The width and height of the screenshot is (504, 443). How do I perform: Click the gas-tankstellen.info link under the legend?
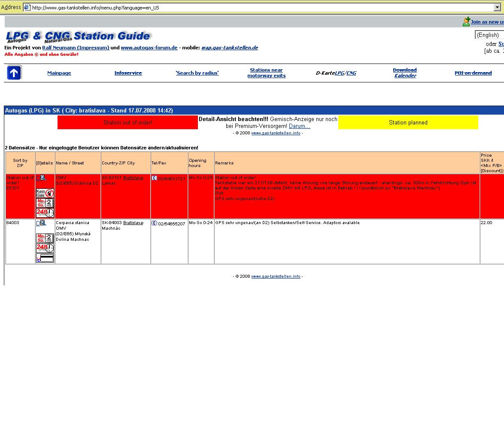[276, 133]
